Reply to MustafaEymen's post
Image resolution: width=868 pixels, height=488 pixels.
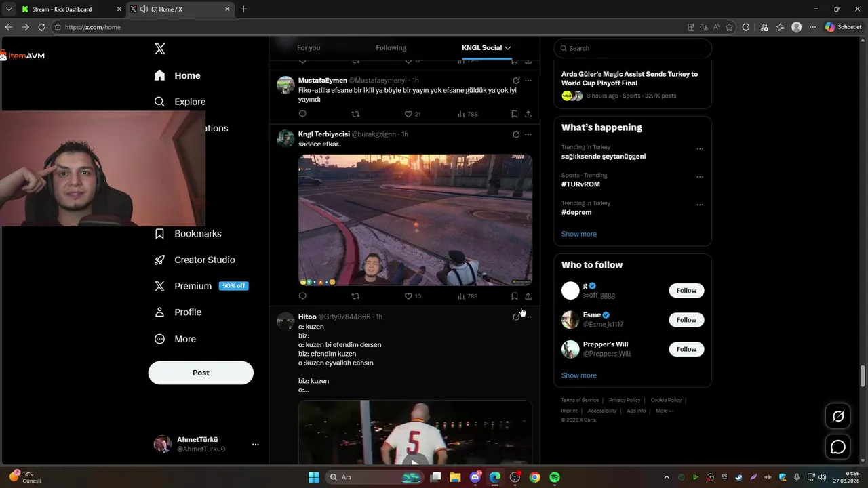click(302, 114)
